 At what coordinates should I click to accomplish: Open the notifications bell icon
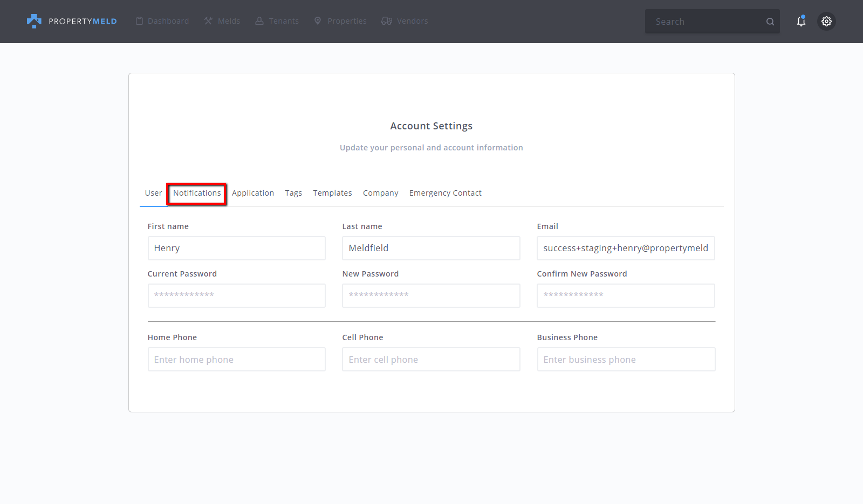point(801,21)
